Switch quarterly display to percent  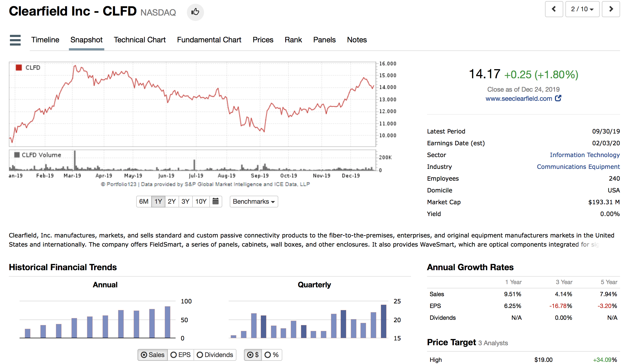click(x=272, y=355)
